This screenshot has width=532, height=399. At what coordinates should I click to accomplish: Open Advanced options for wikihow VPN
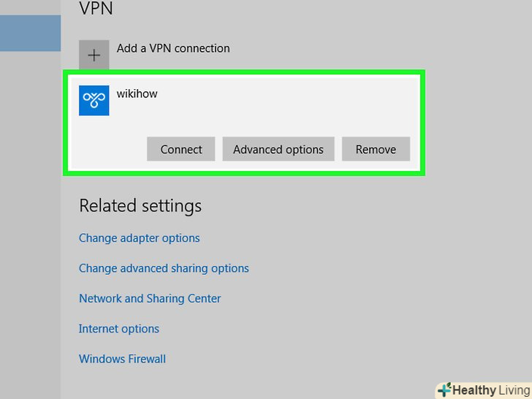click(278, 149)
